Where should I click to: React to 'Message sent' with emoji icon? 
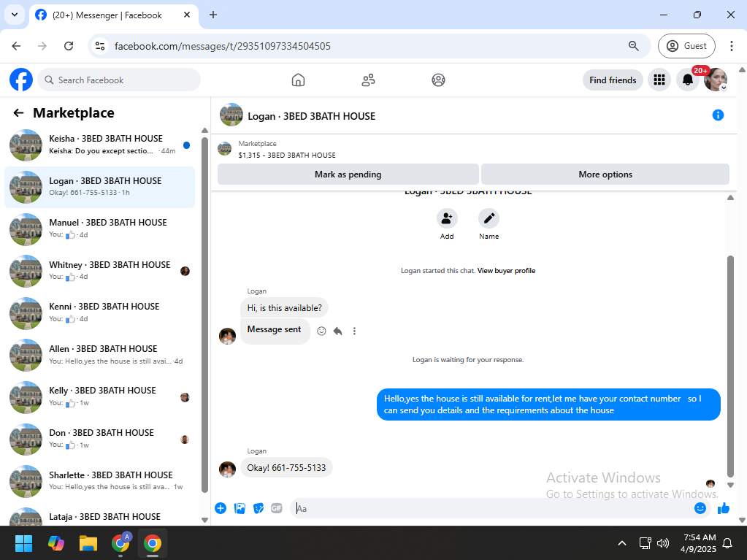pyautogui.click(x=321, y=331)
